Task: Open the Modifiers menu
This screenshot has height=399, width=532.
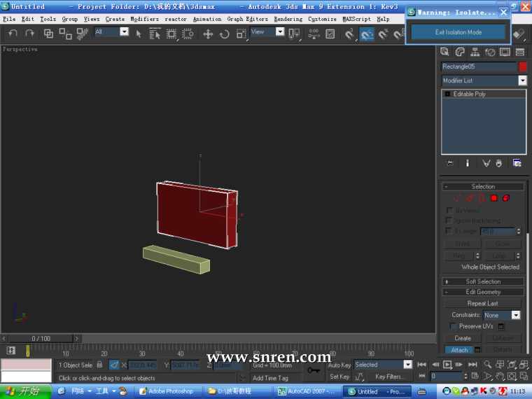Action: tap(145, 19)
